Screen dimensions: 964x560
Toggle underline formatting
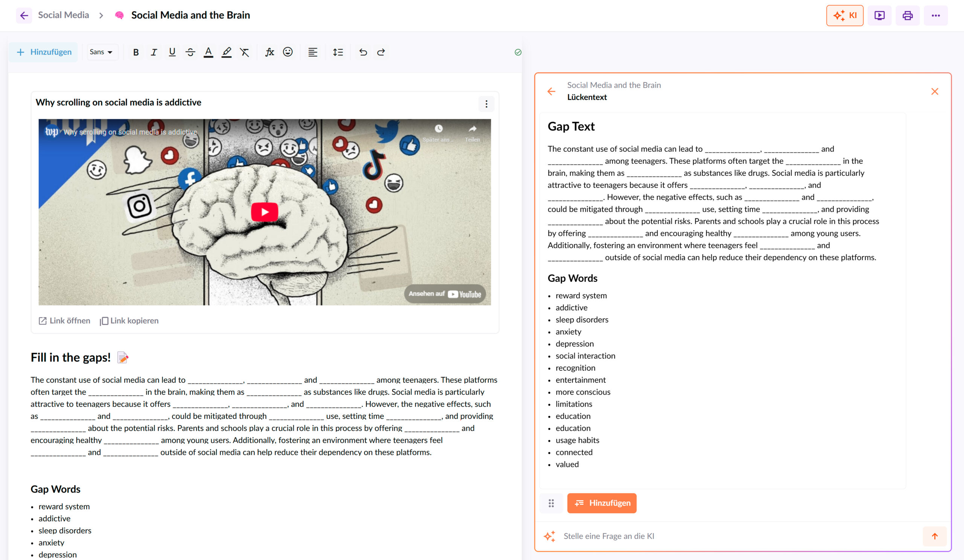[172, 52]
